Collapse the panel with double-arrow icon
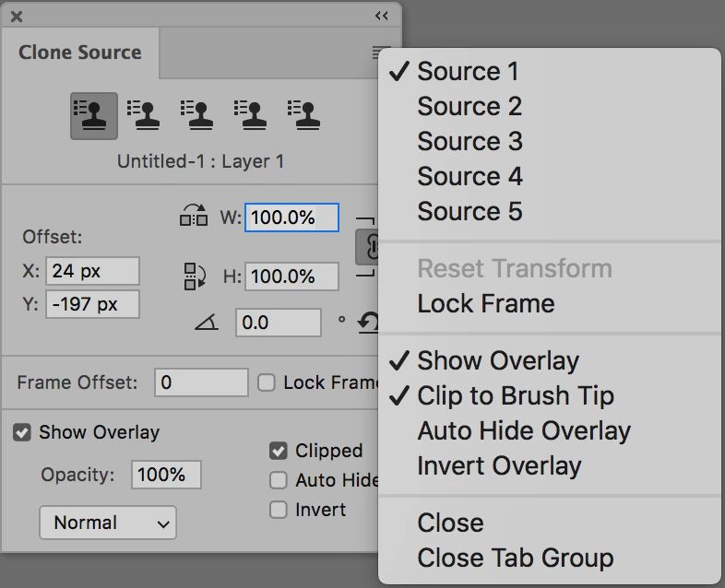The image size is (725, 588). pos(382,16)
